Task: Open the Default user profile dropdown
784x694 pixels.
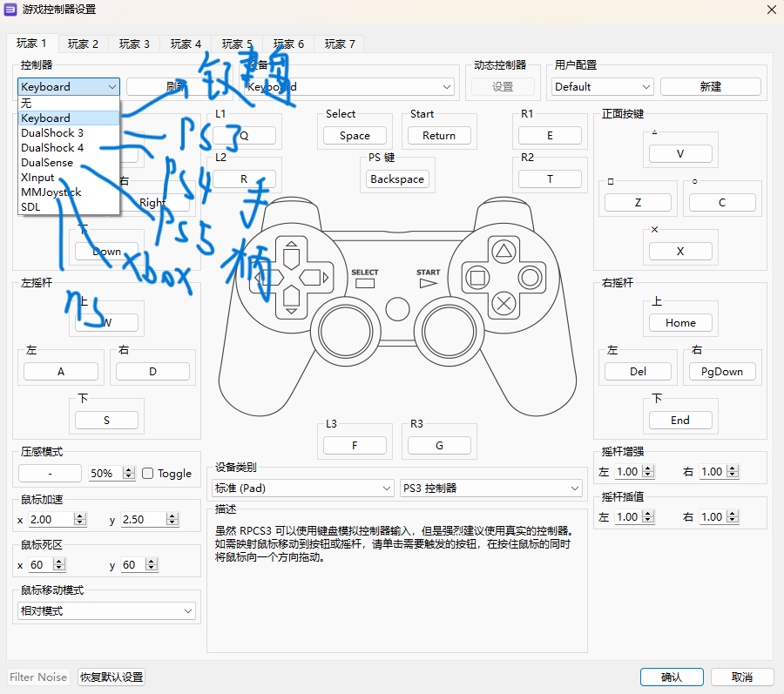Action: coord(602,87)
